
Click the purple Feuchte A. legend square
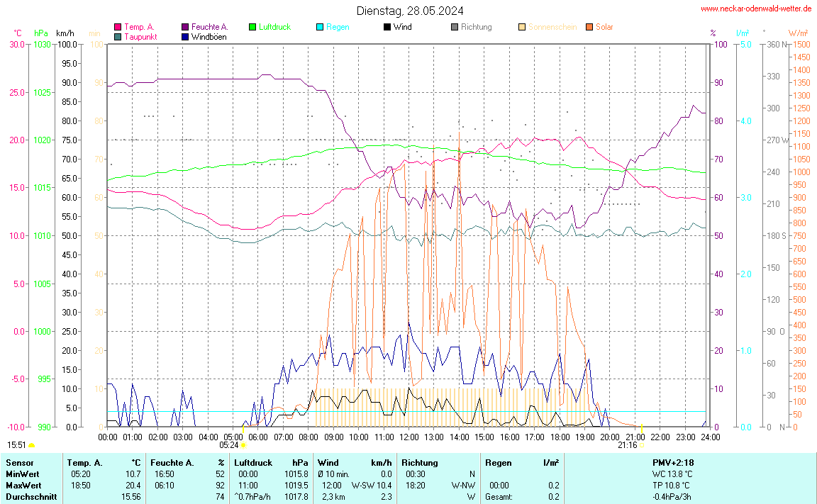[185, 27]
